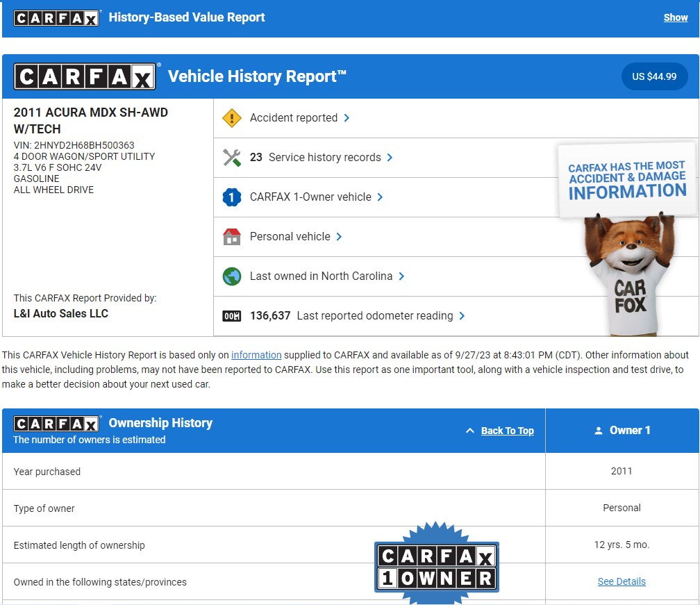Click the CARFAX logo in History-Based Value Report bar

pos(56,18)
